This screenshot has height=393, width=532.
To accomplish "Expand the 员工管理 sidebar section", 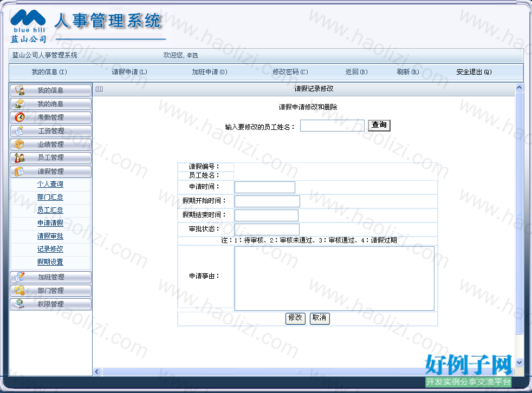I will coord(50,158).
